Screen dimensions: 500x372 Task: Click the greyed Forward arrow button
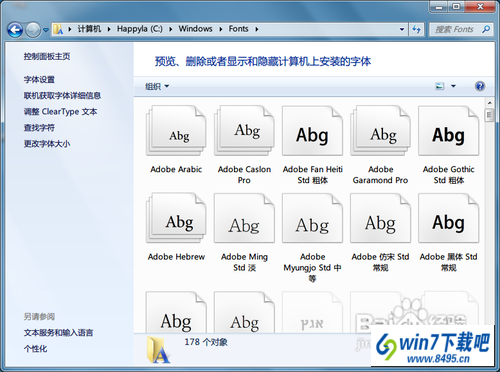[33, 30]
